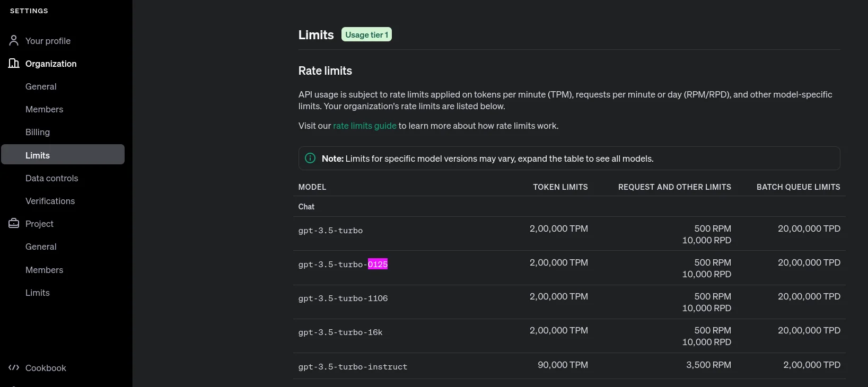The width and height of the screenshot is (868, 387).
Task: Open Data controls settings
Action: click(51, 178)
